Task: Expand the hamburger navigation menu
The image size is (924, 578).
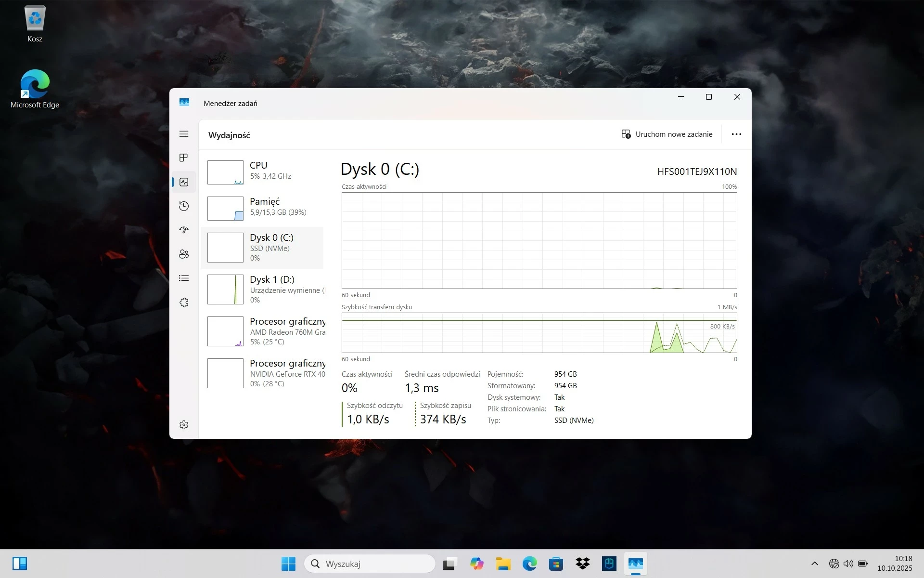Action: click(183, 134)
